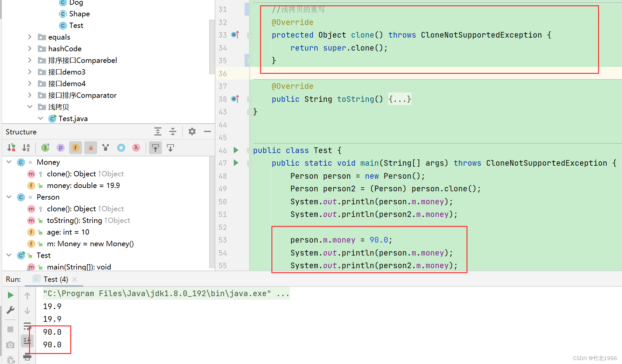622x364 pixels.
Task: Open the Structure panel settings gear
Action: tap(192, 131)
